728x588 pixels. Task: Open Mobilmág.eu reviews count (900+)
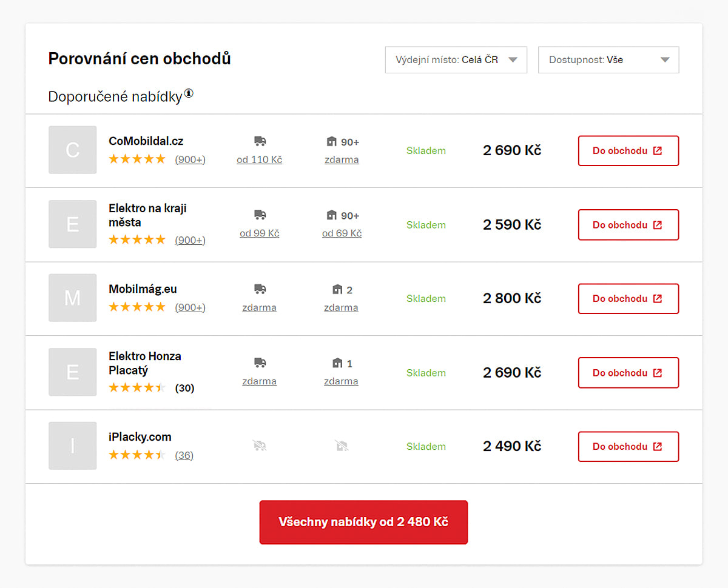(x=190, y=307)
